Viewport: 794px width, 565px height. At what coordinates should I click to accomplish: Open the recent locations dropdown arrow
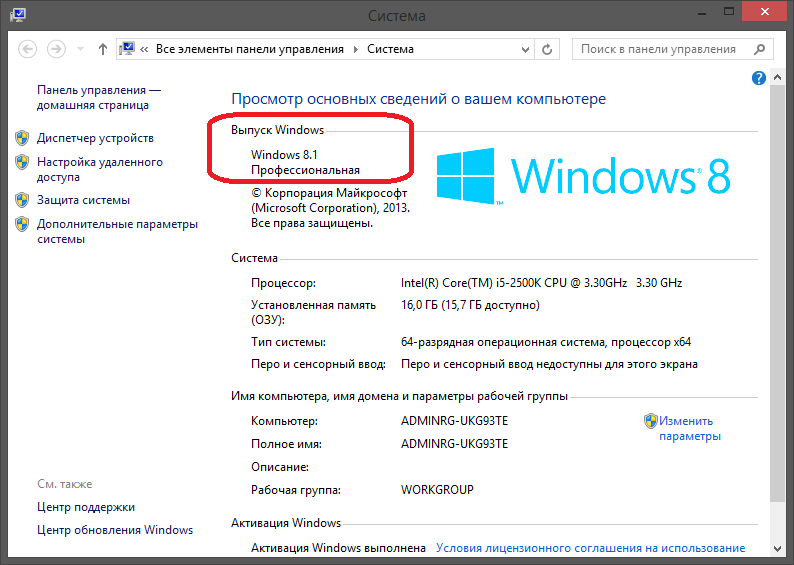click(x=80, y=50)
